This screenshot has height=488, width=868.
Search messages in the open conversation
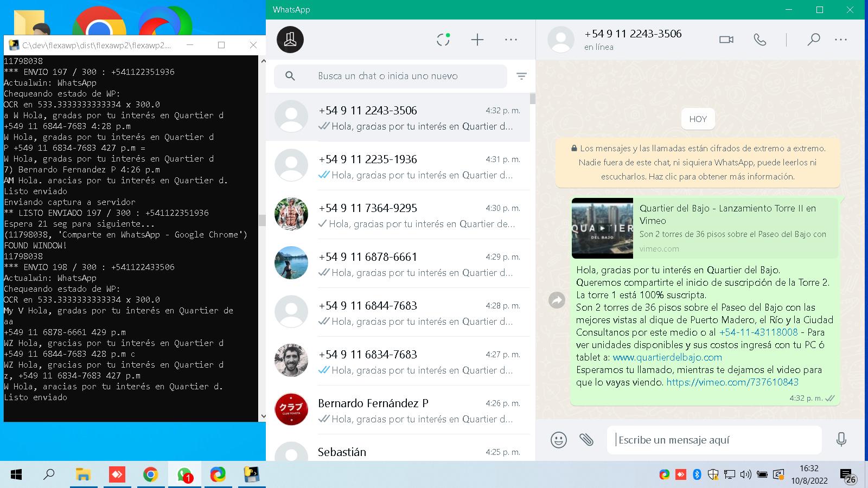coord(813,40)
